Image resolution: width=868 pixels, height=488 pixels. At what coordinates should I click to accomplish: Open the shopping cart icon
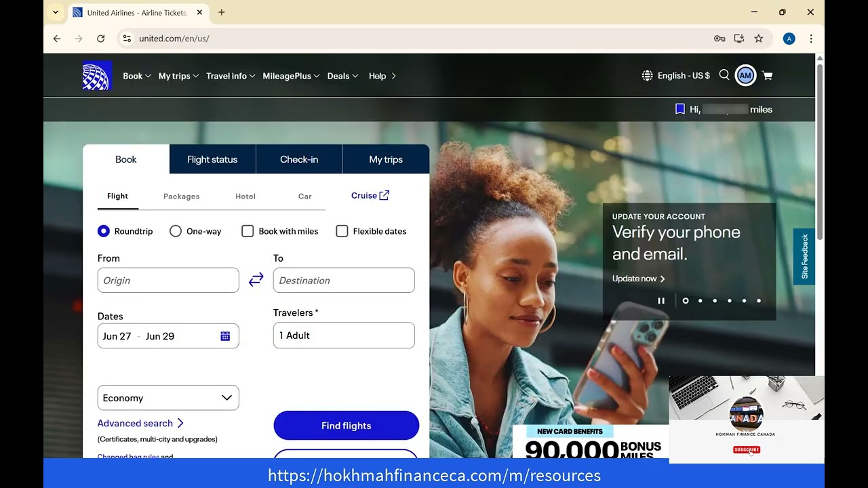[768, 76]
